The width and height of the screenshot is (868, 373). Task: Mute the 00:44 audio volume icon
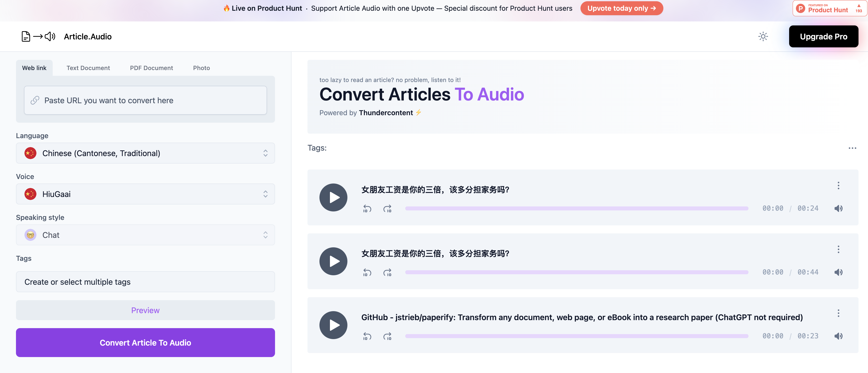[x=838, y=272]
